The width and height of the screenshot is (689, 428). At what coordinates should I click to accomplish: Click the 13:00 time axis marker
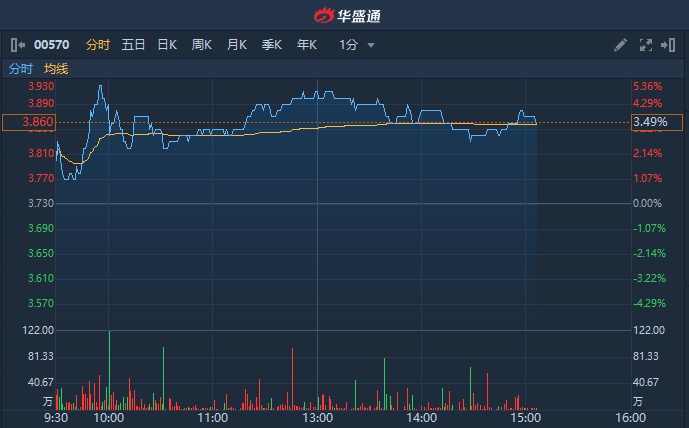click(x=317, y=418)
